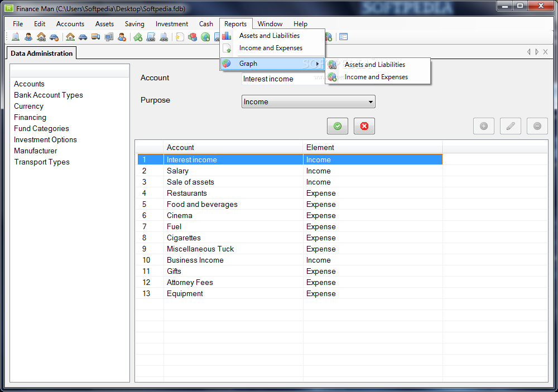Viewport: 558px width, 392px height.
Task: Select Graph Assets and Liabilities submenu item
Action: [378, 65]
